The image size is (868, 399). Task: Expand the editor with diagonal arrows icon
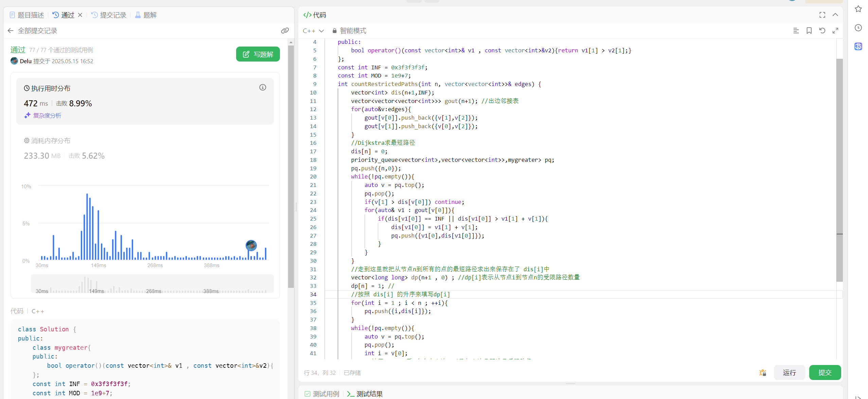coord(835,31)
